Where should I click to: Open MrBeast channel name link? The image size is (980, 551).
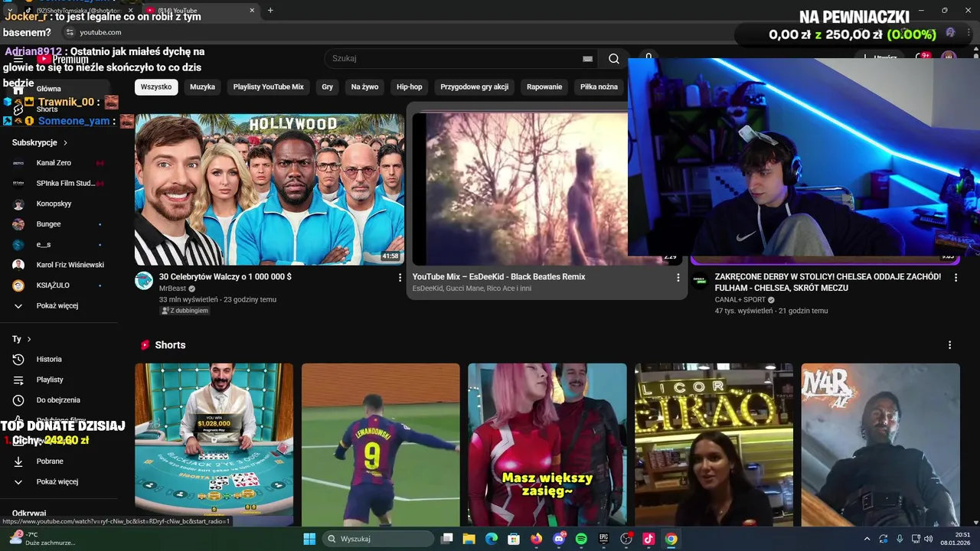click(172, 289)
